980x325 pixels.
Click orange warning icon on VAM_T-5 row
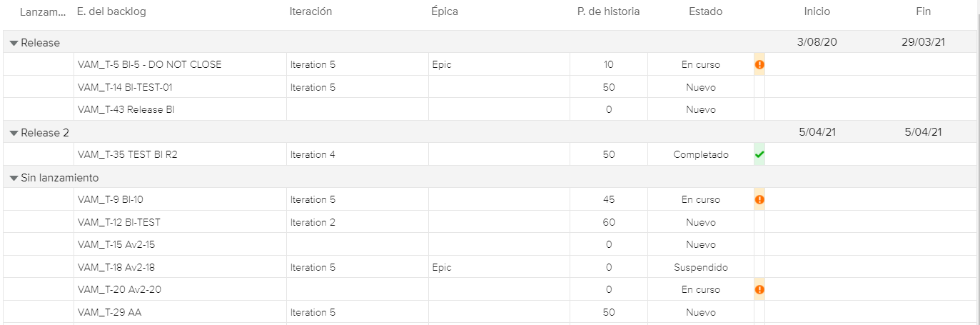click(x=759, y=64)
